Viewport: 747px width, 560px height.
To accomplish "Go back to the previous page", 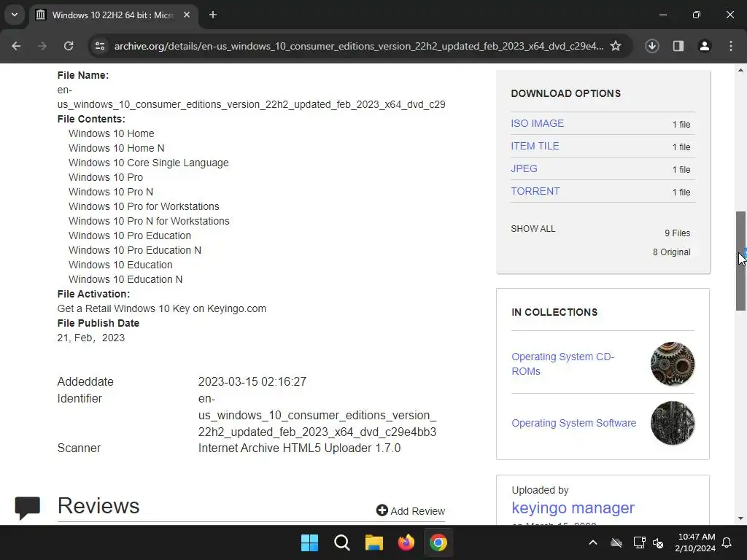I will [16, 46].
